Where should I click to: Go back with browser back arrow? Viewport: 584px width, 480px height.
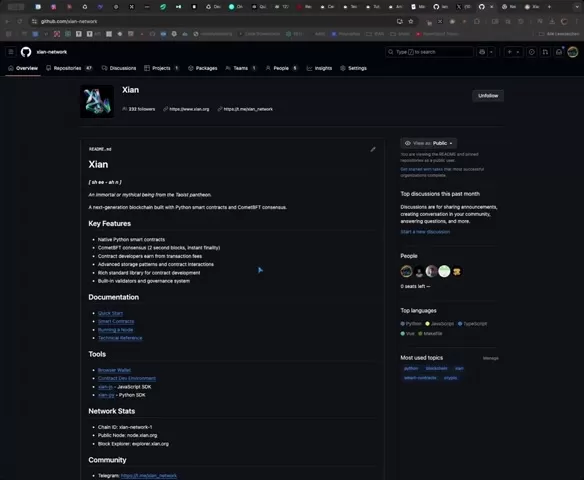[x=7, y=21]
